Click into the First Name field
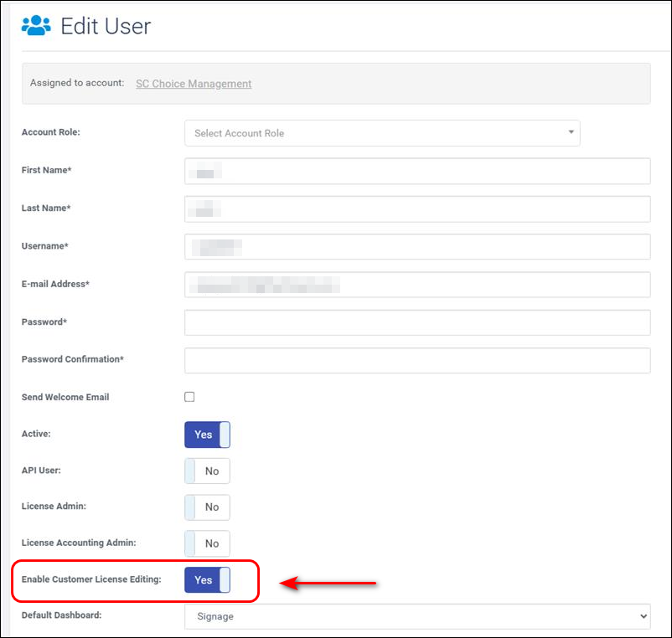 (417, 172)
